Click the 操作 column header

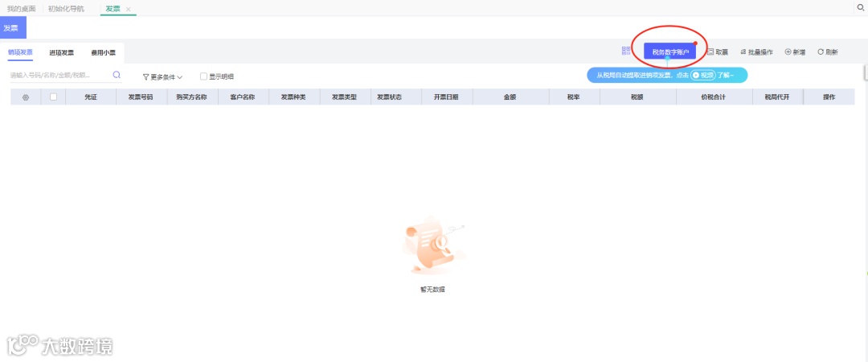point(829,97)
